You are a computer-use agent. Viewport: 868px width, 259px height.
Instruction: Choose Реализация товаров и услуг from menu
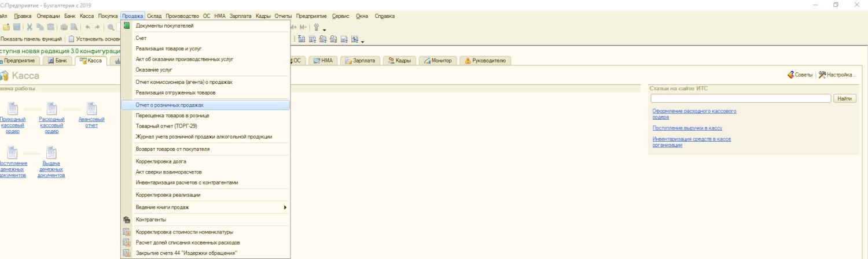(168, 49)
